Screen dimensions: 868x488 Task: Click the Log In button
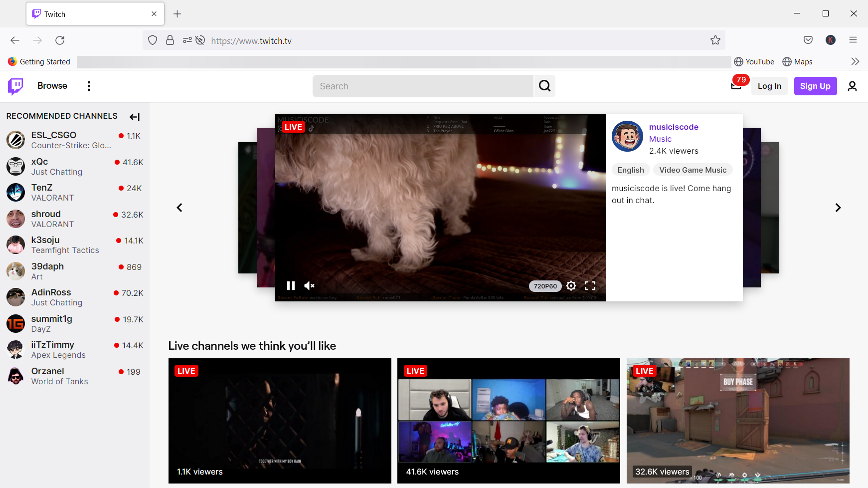tap(769, 86)
